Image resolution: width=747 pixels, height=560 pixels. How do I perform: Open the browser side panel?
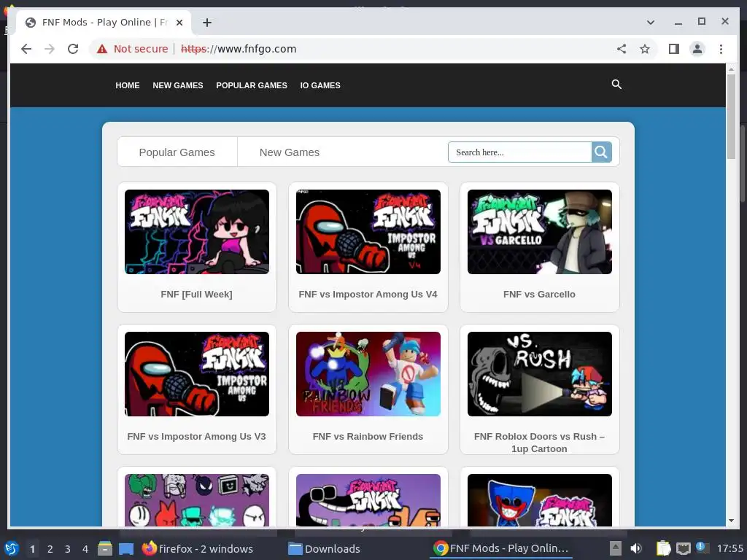click(x=673, y=49)
